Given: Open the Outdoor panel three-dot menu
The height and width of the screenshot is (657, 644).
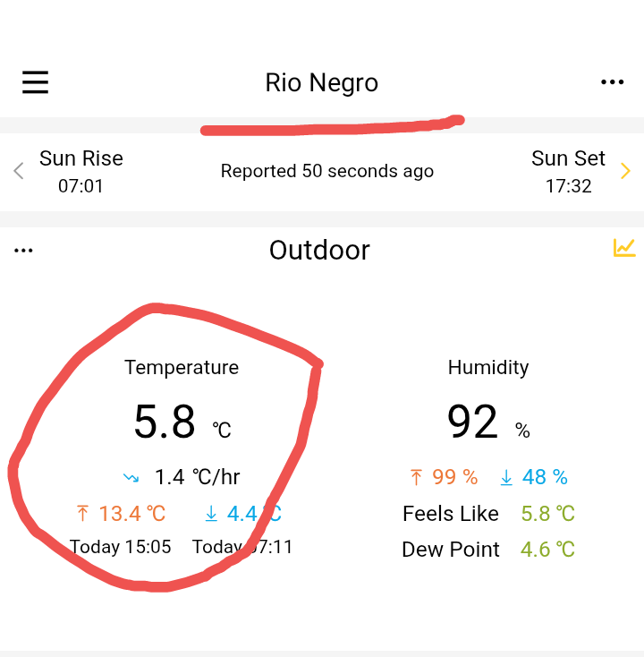Looking at the screenshot, I should tap(23, 251).
